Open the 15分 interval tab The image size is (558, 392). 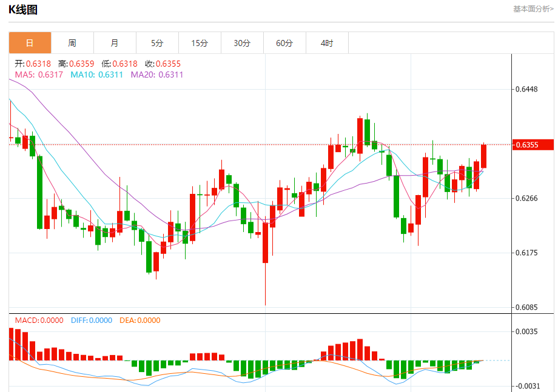[200, 43]
